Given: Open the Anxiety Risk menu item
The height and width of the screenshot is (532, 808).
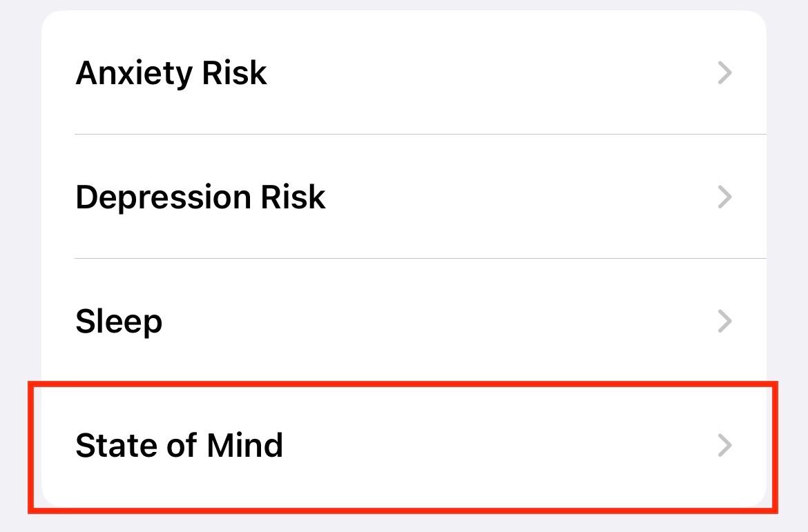Looking at the screenshot, I should (x=403, y=72).
